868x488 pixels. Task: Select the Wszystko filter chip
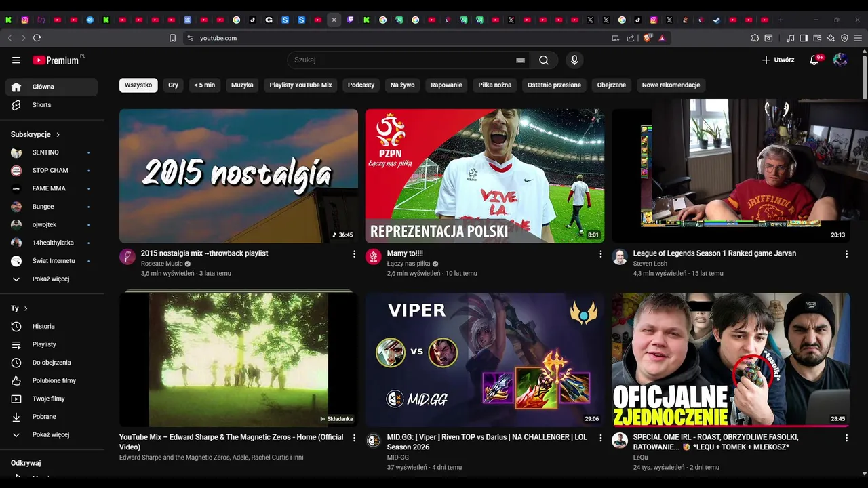click(x=138, y=85)
